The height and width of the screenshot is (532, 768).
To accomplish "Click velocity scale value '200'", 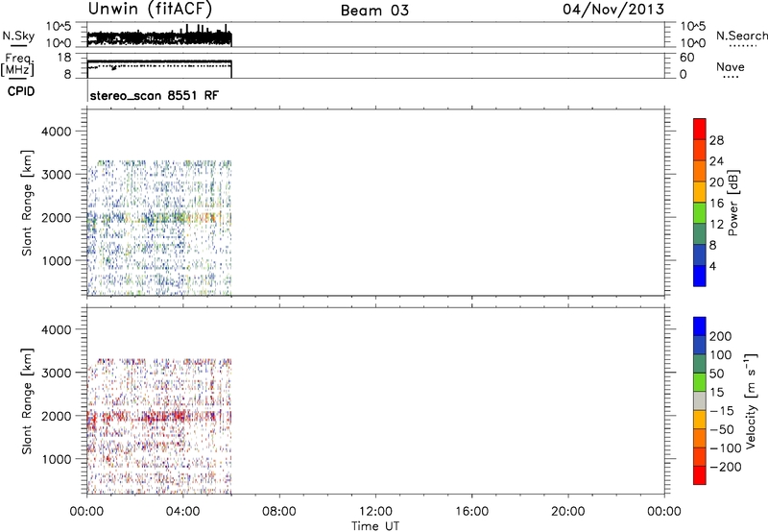I will (x=721, y=336).
